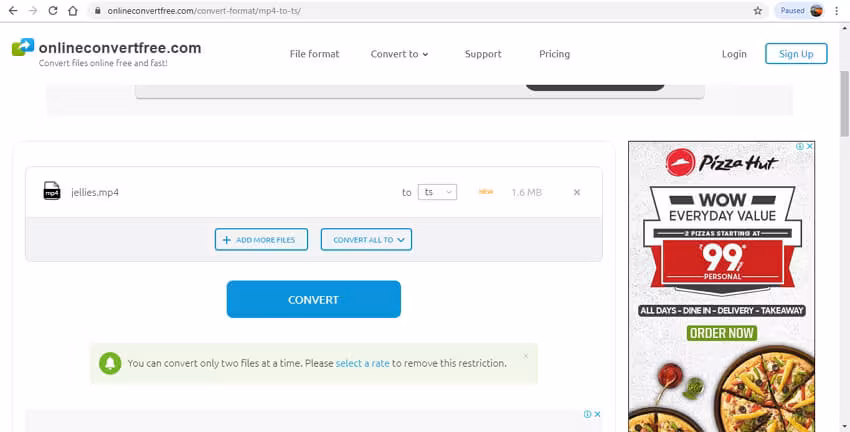This screenshot has height=432, width=850.
Task: Expand the Convert All To dropdown
Action: tap(366, 240)
